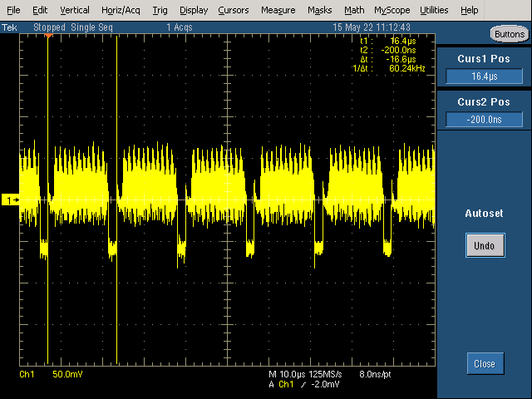Close the cursor side panel
This screenshot has width=532, height=399.
[x=485, y=364]
